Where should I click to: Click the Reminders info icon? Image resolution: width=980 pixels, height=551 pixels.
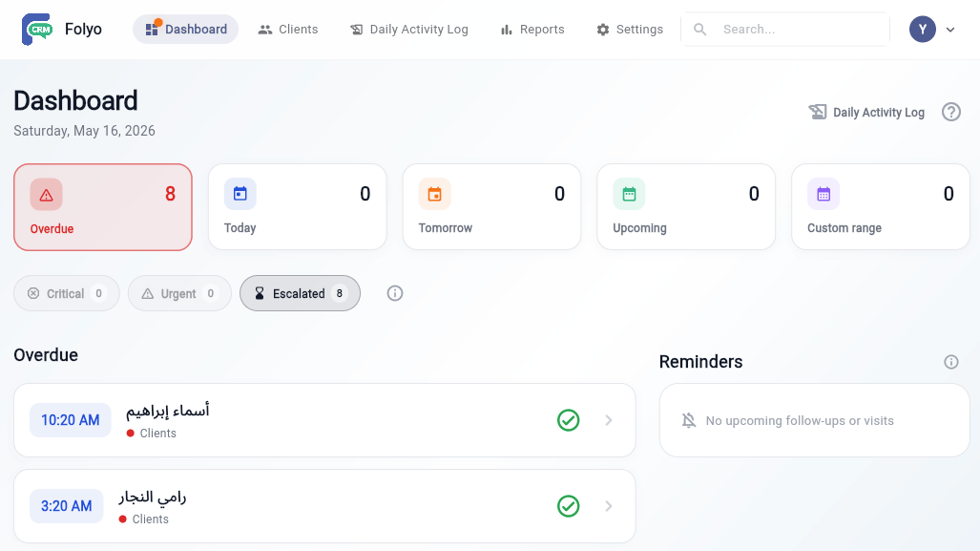951,362
